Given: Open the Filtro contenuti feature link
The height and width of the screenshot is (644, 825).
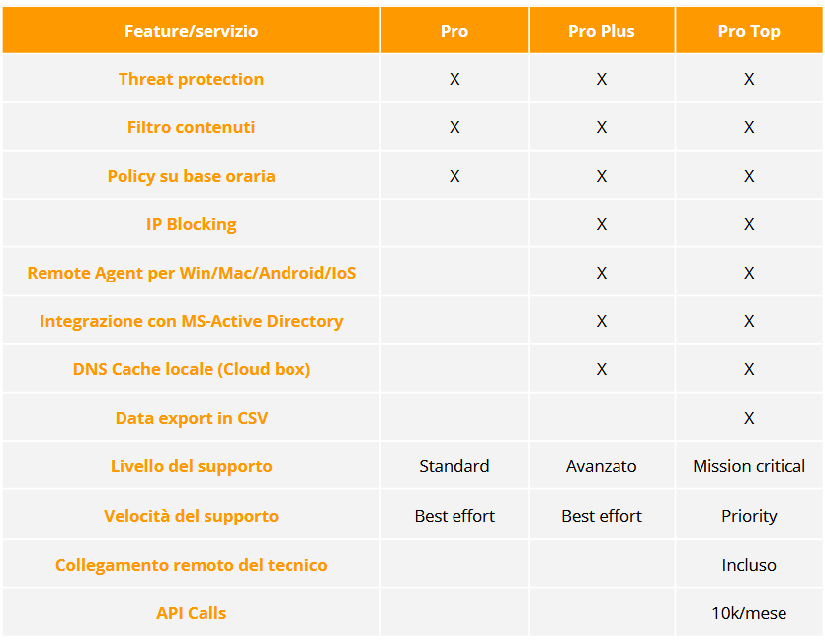Looking at the screenshot, I should coord(191,127).
